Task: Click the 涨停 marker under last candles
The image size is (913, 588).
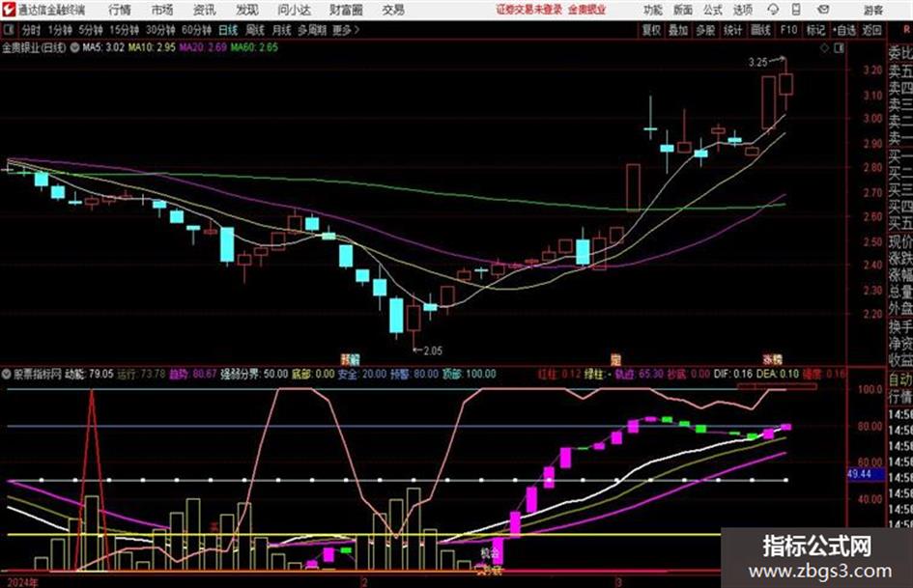Action: click(x=773, y=359)
